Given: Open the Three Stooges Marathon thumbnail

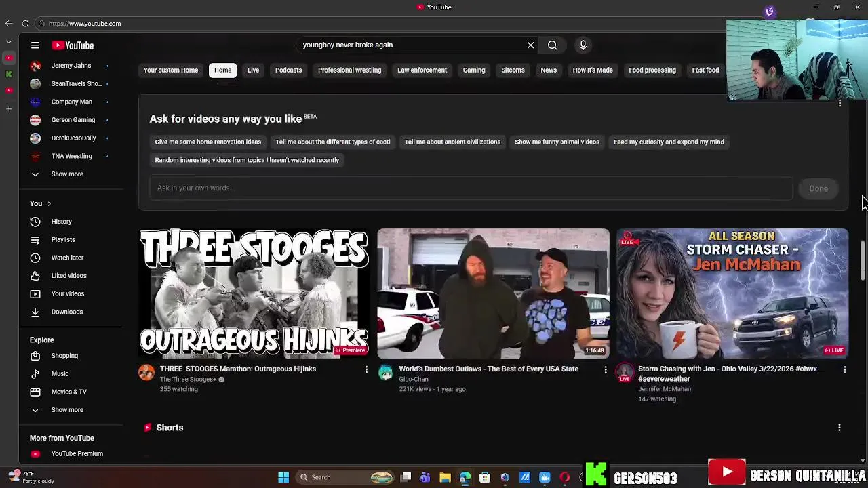Looking at the screenshot, I should [x=254, y=293].
